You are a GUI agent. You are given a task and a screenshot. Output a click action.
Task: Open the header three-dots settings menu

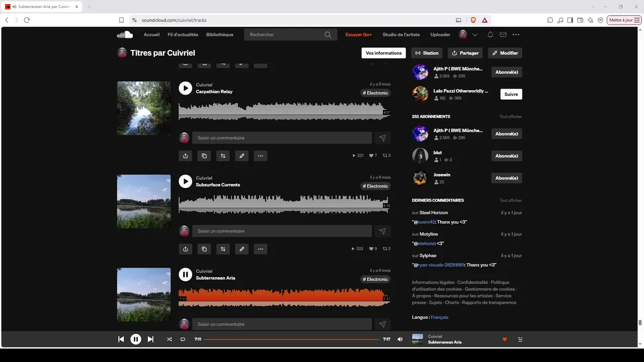click(x=516, y=35)
